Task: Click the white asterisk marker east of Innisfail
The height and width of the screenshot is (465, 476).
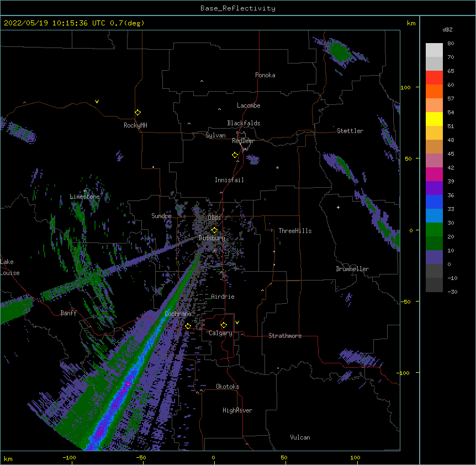Action: click(277, 167)
